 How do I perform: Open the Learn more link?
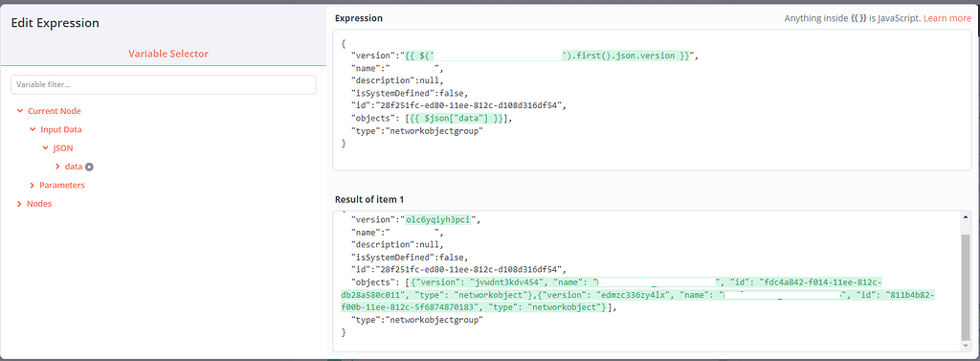click(947, 19)
